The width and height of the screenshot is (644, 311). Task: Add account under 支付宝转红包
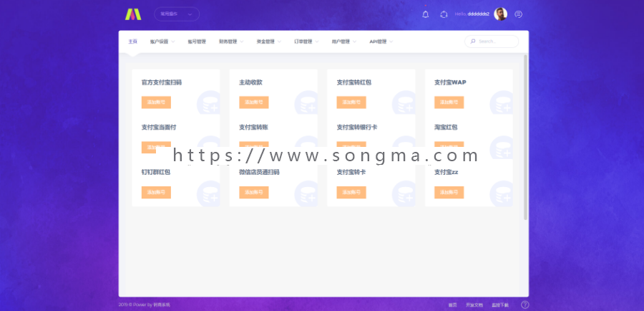tap(351, 102)
